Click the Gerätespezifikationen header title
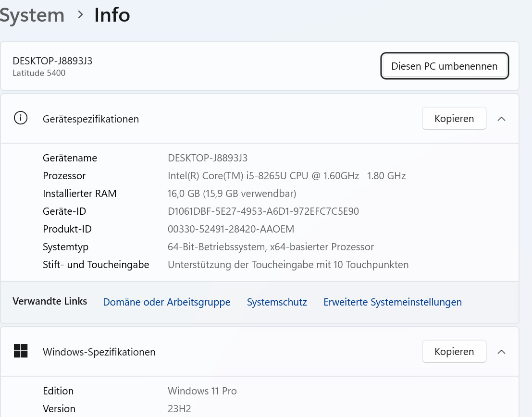 pyautogui.click(x=91, y=119)
